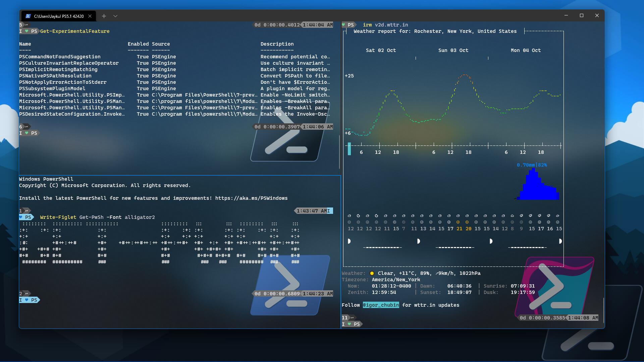Maximize the Windows Terminal window
Image resolution: width=644 pixels, height=362 pixels.
(x=582, y=15)
